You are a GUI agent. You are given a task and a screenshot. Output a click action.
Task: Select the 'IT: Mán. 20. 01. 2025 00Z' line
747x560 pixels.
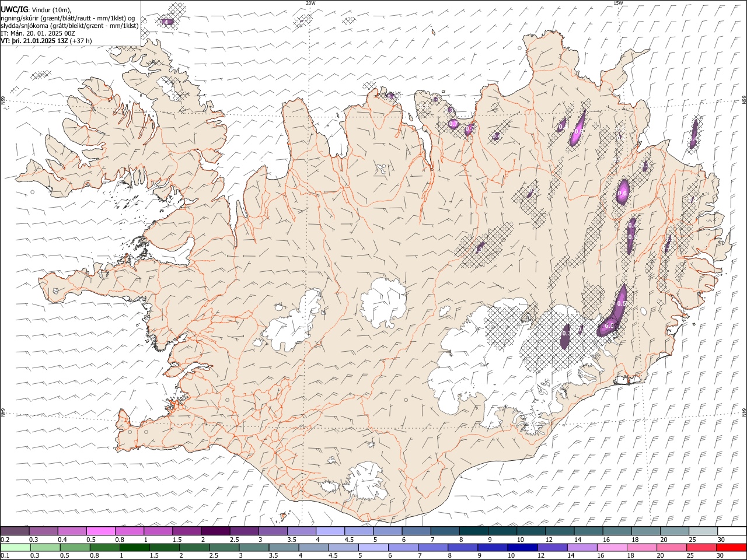point(38,33)
